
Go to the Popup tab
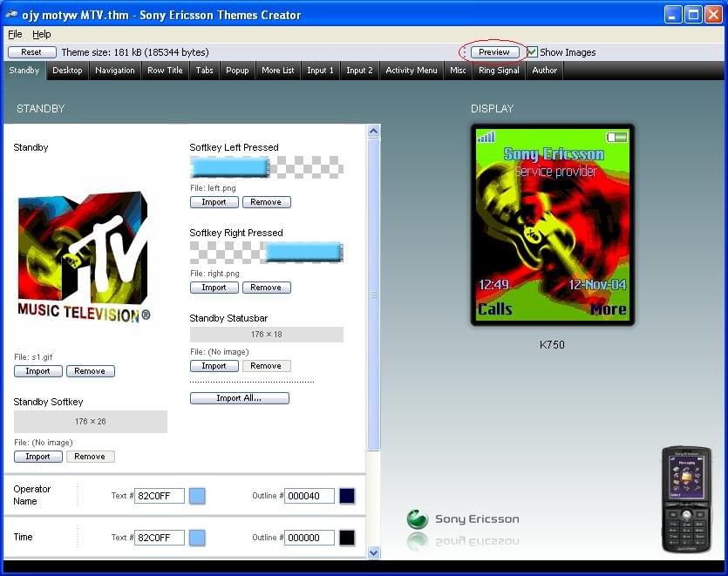237,71
